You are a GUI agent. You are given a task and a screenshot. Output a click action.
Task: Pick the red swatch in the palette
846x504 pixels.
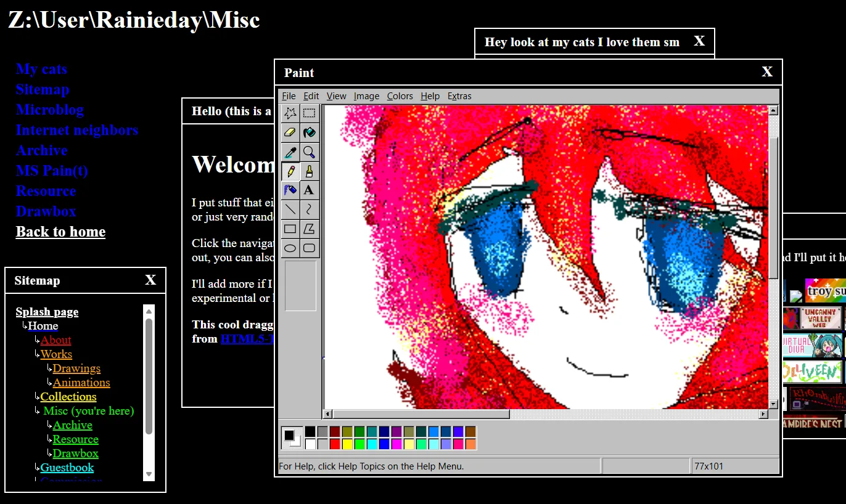point(335,444)
